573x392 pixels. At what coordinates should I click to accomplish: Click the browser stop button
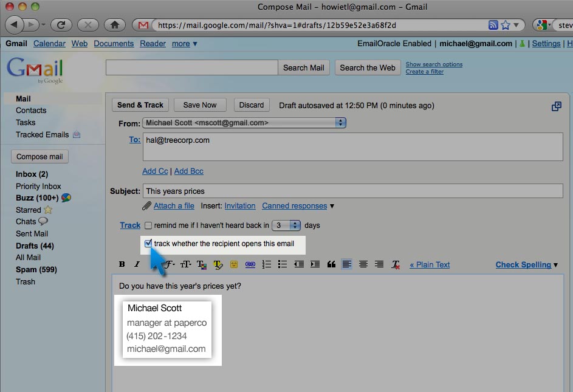pos(88,25)
